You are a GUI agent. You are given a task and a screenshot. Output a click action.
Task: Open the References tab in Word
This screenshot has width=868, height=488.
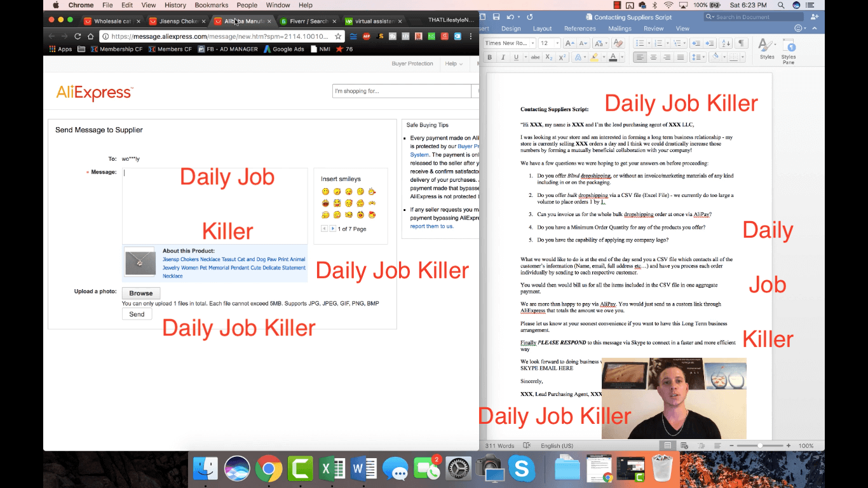(580, 29)
